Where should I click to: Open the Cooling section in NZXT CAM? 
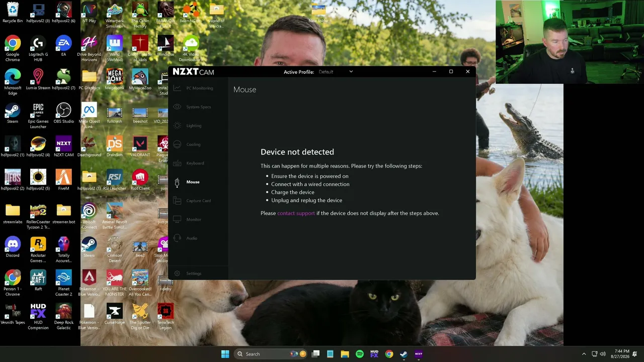[x=194, y=144]
